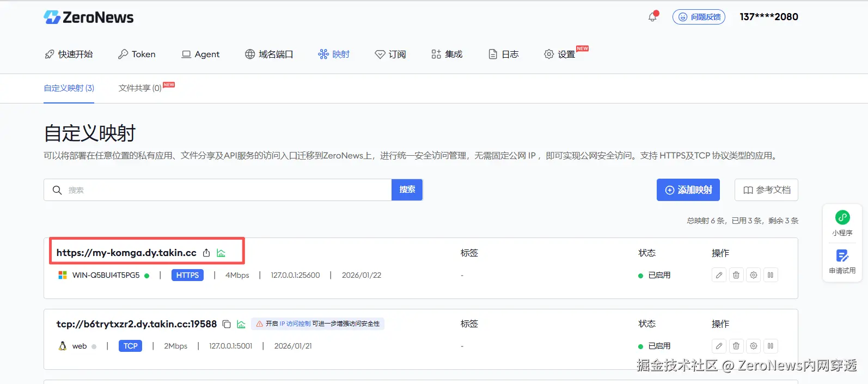Click the 2026/01/21 date
Viewport: 868px width, 384px height.
pyautogui.click(x=293, y=346)
